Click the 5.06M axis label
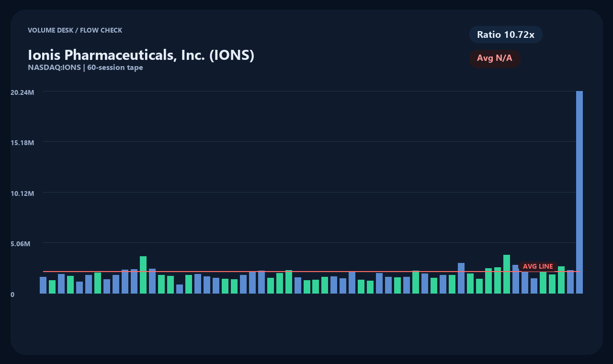The image size is (613, 364). tap(21, 244)
